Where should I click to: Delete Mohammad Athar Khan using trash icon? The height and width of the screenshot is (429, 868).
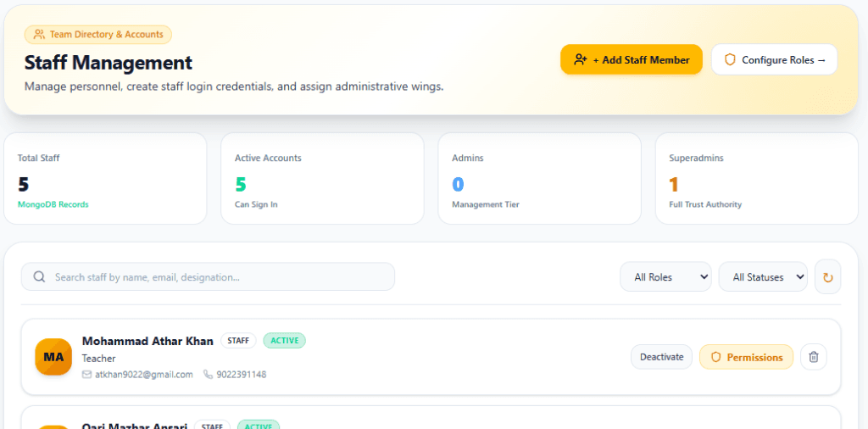pyautogui.click(x=813, y=357)
